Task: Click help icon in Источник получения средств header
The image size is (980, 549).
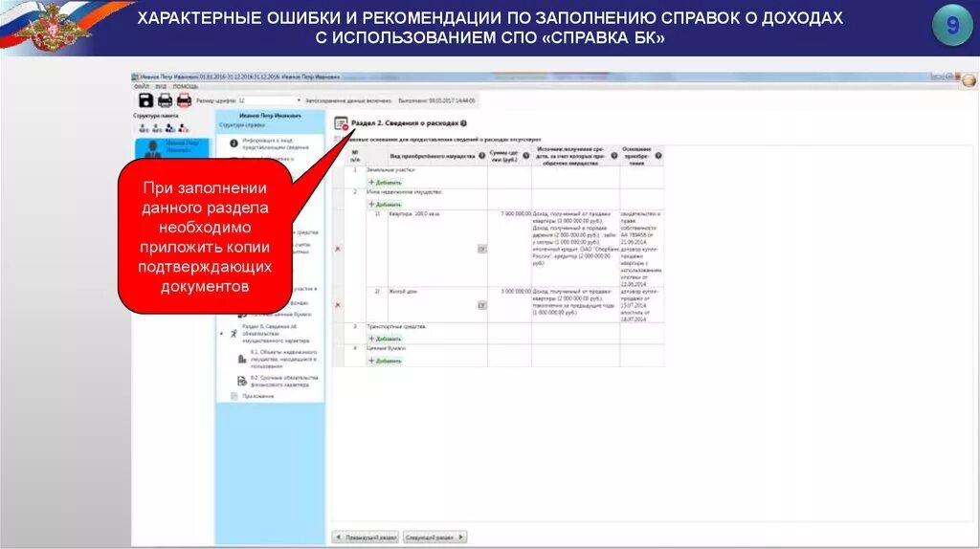Action: click(613, 156)
